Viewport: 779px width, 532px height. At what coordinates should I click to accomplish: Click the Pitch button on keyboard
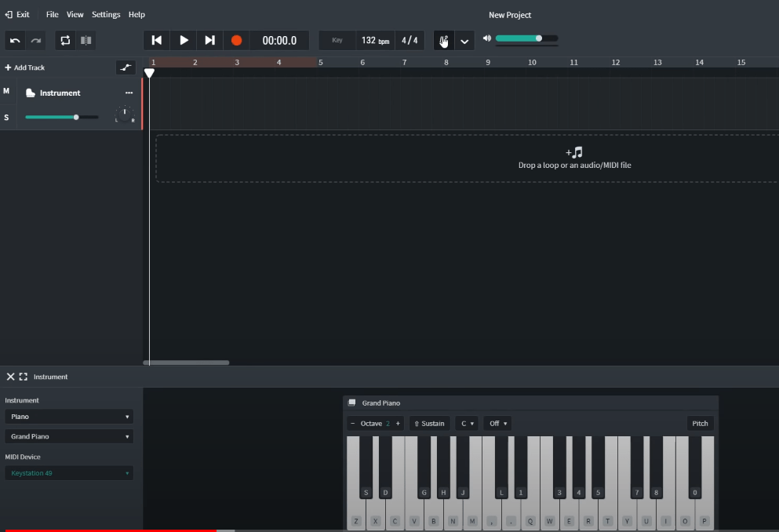[x=700, y=423]
